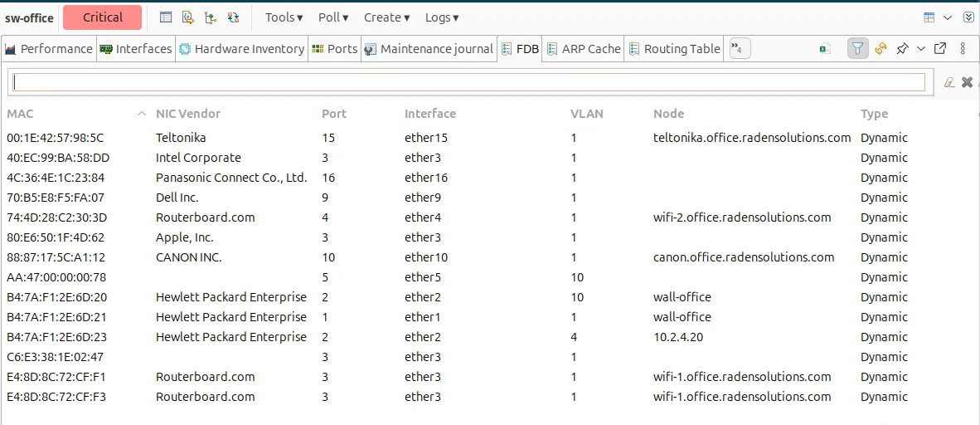Image resolution: width=980 pixels, height=425 pixels.
Task: Open the chevron dropdown beside table layout icon
Action: 948,17
